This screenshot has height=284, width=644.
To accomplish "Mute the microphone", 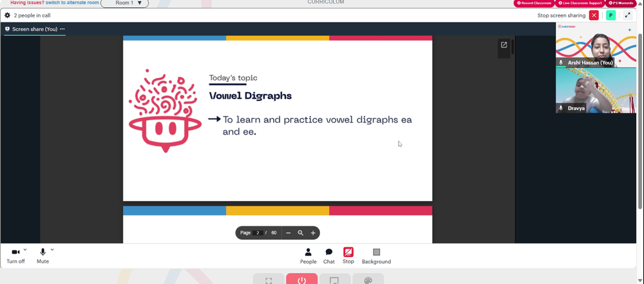I will point(43,256).
